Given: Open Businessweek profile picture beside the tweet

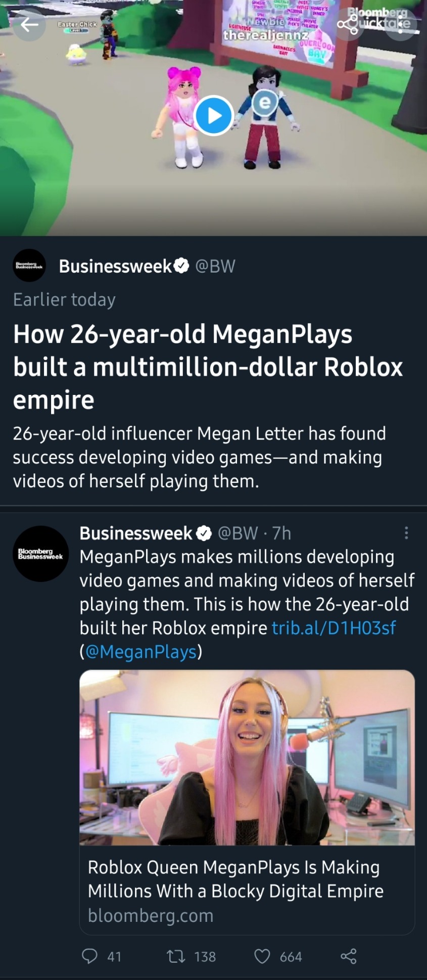Looking at the screenshot, I should click(40, 554).
